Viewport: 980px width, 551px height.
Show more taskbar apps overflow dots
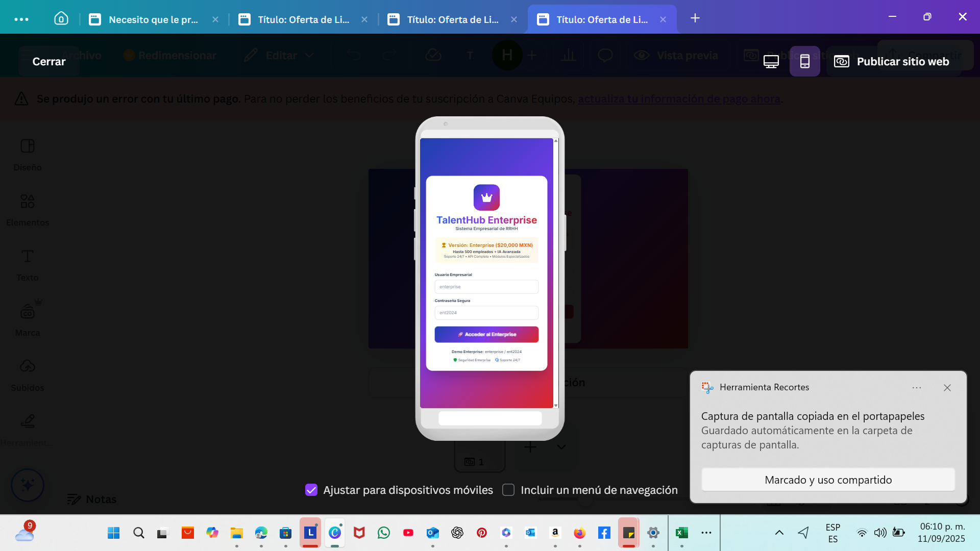click(706, 533)
